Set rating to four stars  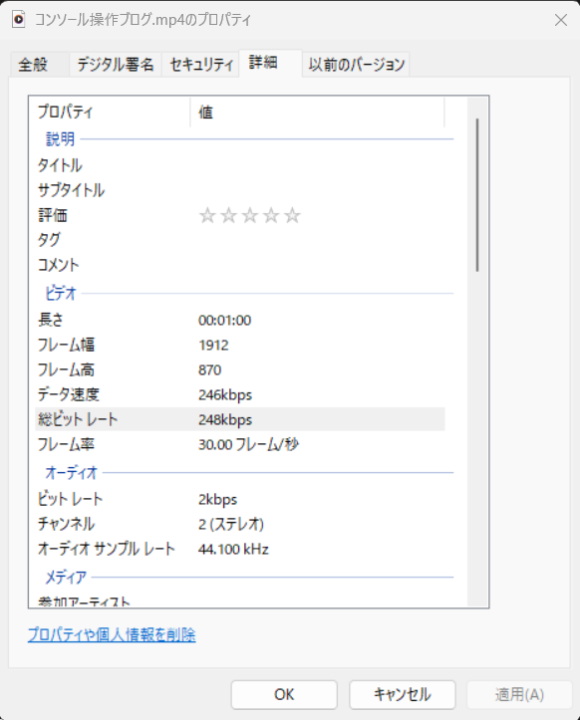coord(271,215)
